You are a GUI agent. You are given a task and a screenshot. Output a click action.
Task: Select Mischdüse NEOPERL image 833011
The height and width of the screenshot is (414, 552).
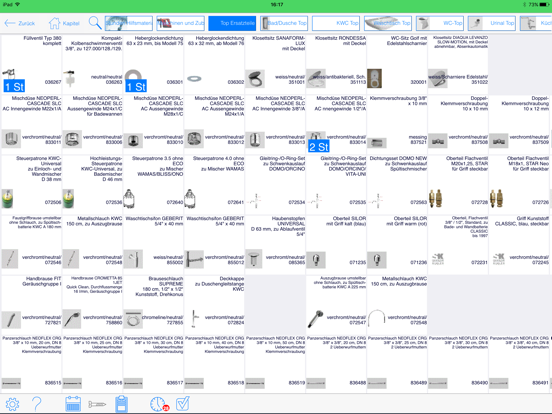(11, 139)
